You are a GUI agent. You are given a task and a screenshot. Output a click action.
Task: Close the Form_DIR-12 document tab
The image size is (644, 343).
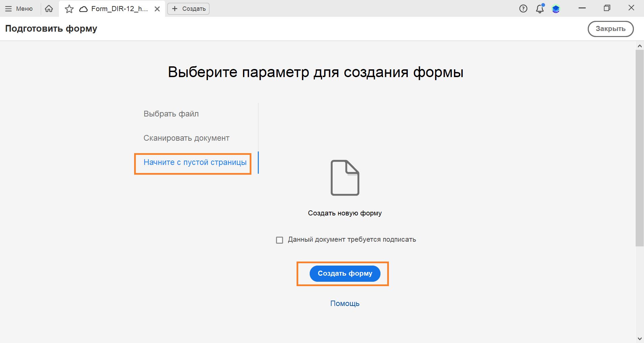(157, 9)
